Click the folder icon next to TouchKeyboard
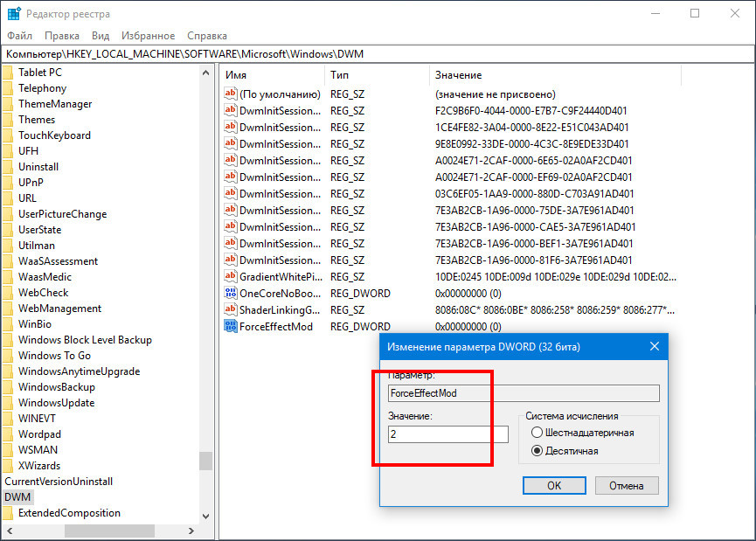The width and height of the screenshot is (756, 541). (8, 135)
